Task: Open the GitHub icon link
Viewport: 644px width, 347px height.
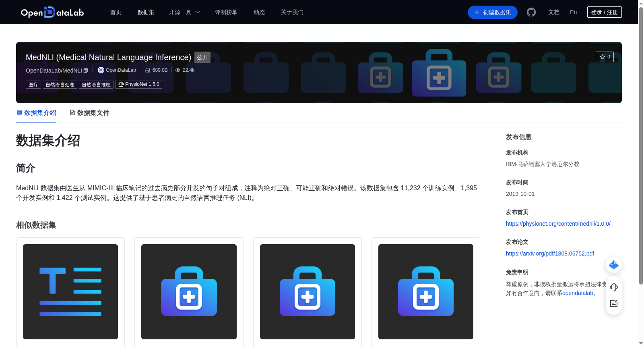Action: tap(531, 12)
